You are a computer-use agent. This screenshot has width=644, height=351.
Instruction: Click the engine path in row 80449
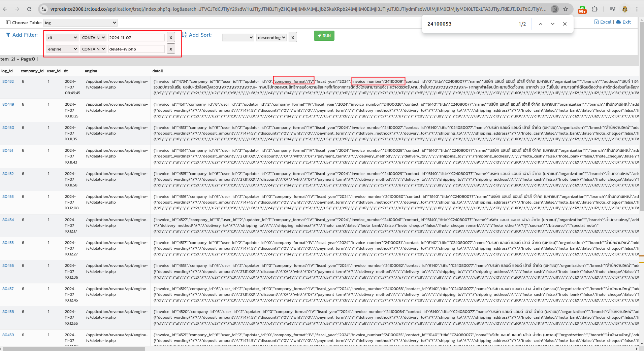pos(117,107)
